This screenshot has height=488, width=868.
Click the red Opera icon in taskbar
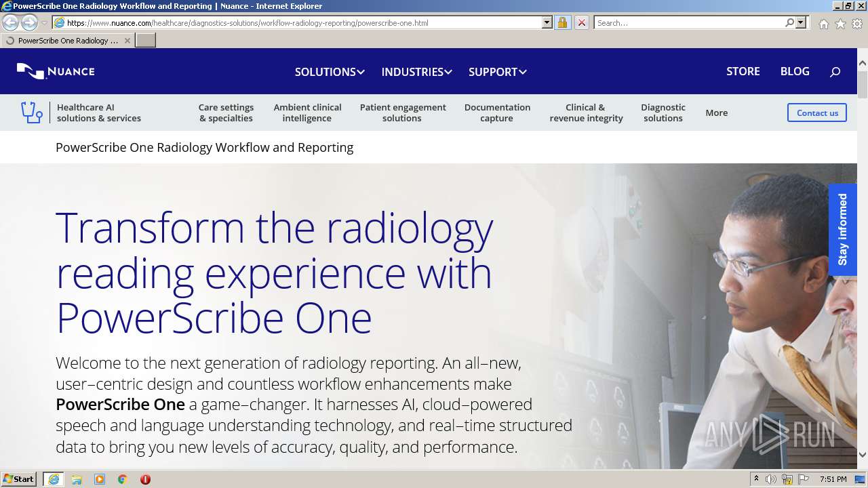point(145,479)
